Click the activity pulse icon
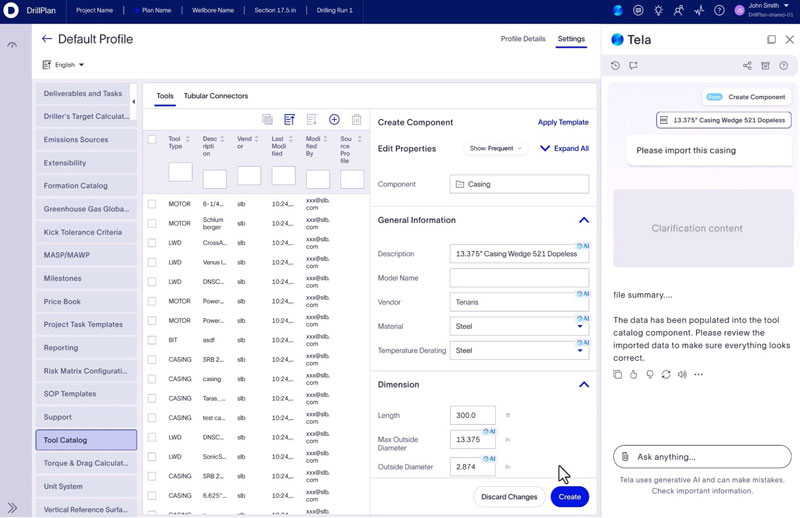 tap(699, 10)
